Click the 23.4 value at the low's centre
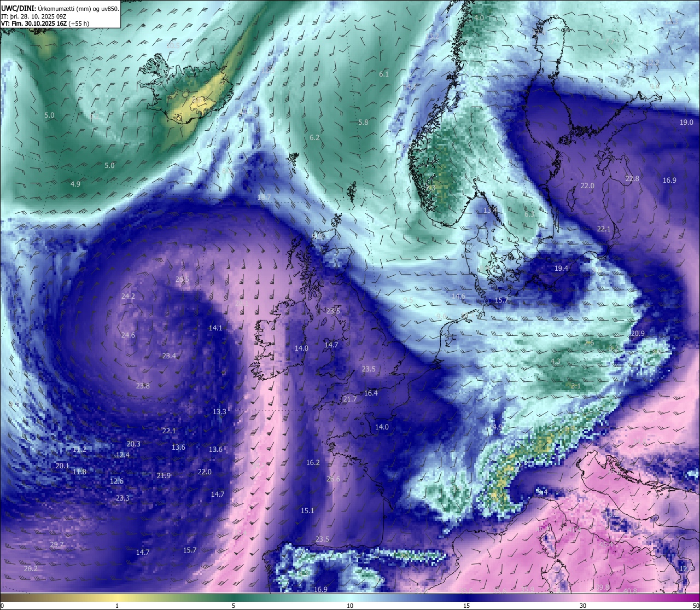 (x=169, y=356)
